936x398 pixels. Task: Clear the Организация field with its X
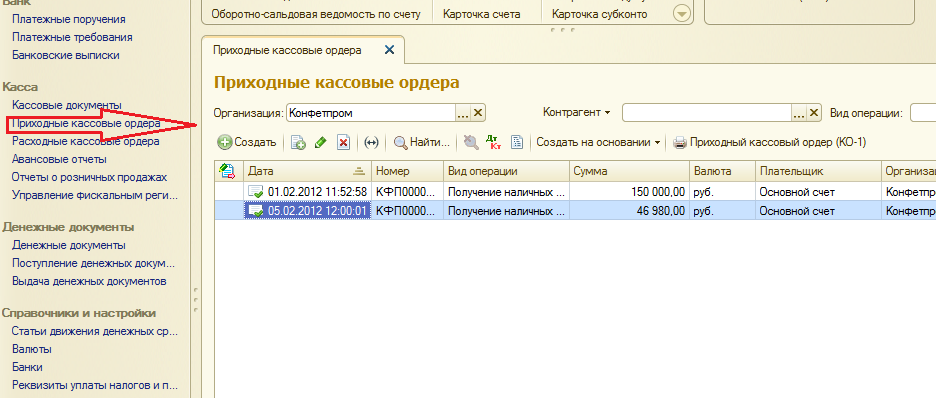tap(478, 113)
